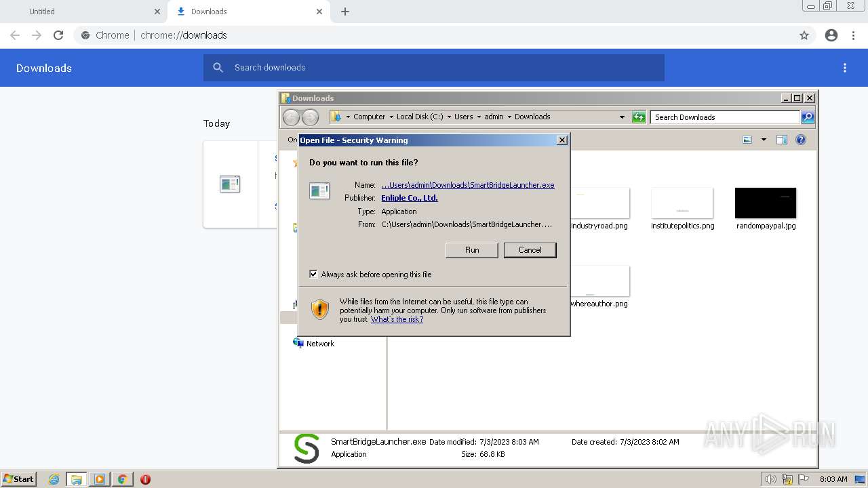Viewport: 868px width, 488px height.
Task: Click the downloaded file icon in Chrome
Action: (x=230, y=184)
